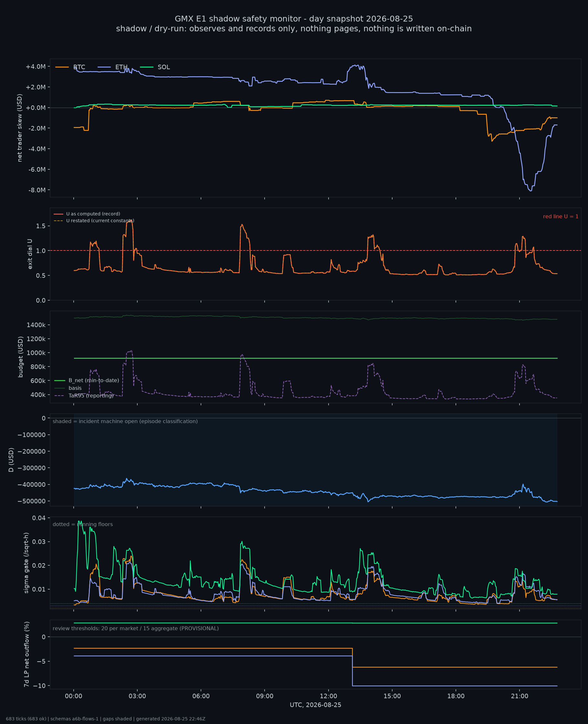Click the ETH legend entry
588x724 pixels.
tap(112, 67)
